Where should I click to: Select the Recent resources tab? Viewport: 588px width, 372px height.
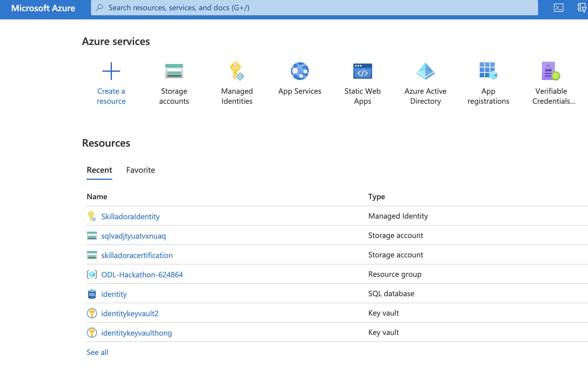(x=99, y=170)
